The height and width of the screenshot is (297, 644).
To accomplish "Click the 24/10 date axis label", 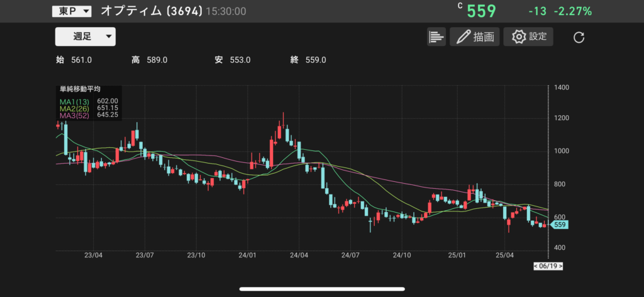I will (x=402, y=255).
